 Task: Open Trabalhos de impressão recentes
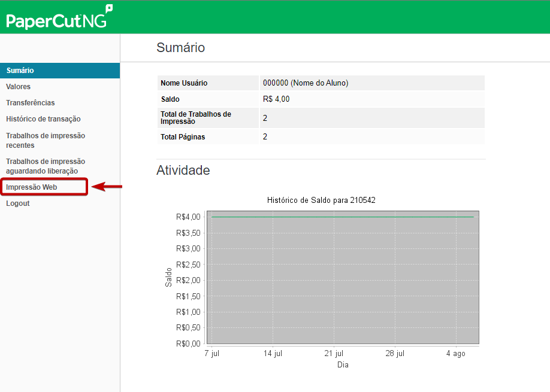(46, 140)
